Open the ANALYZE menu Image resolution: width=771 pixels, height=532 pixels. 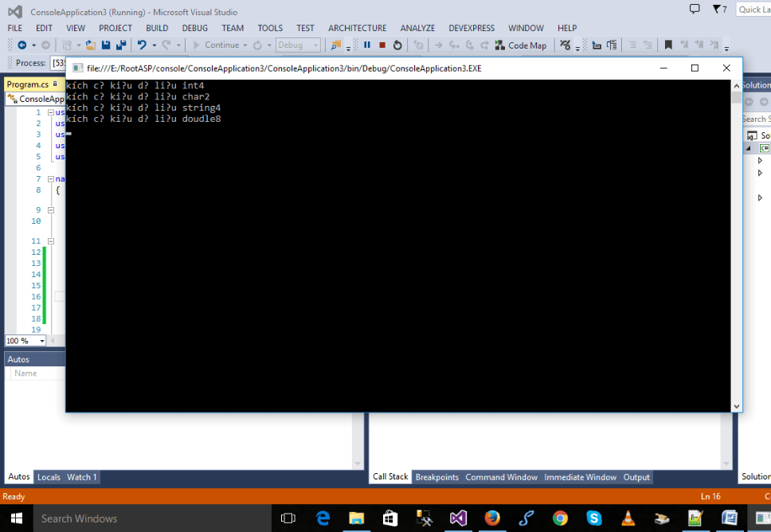point(417,28)
